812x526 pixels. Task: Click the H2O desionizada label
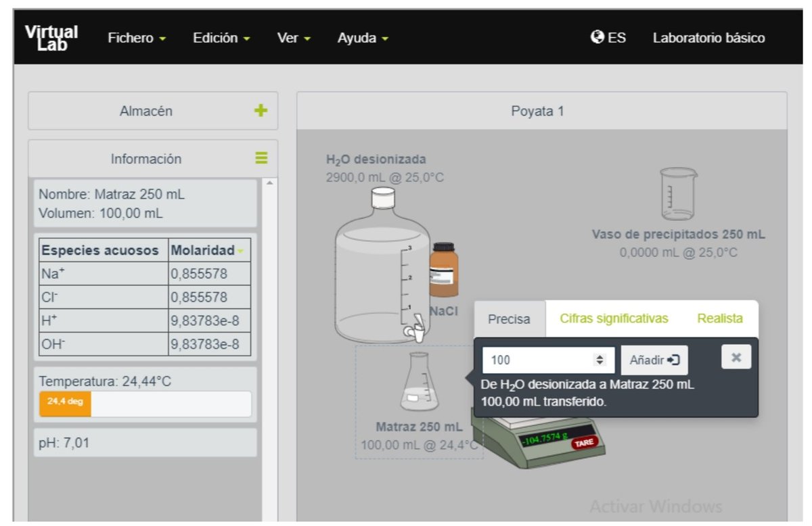coord(376,160)
